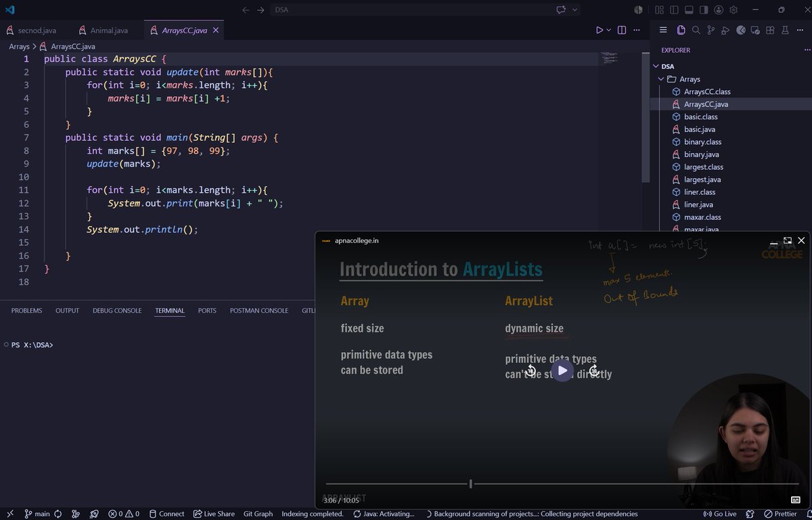
Task: Play the picture-in-picture video
Action: coord(562,370)
